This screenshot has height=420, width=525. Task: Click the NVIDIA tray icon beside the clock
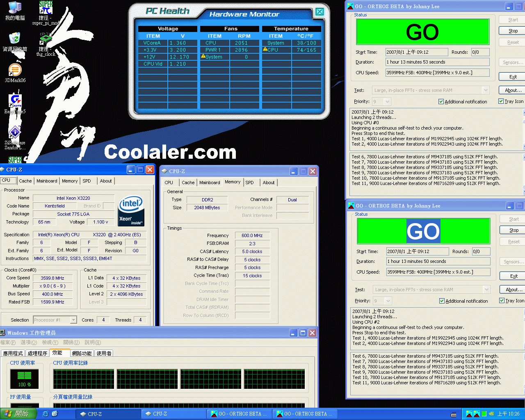click(x=491, y=414)
